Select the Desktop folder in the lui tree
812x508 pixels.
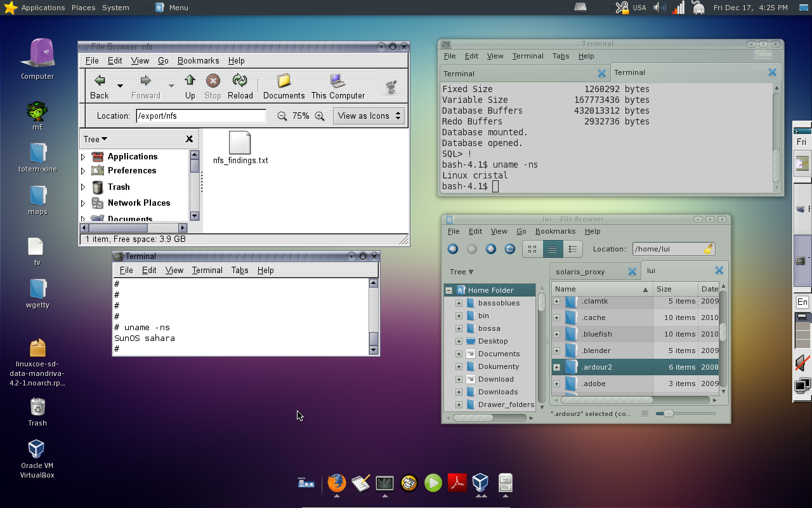(493, 341)
